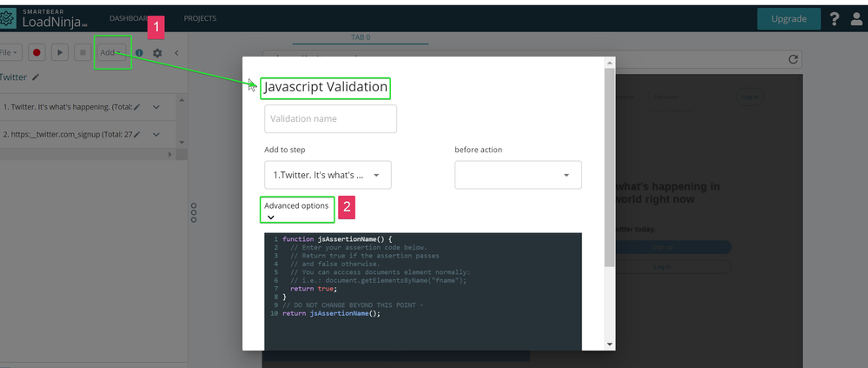This screenshot has height=368, width=868.
Task: Expand step 1 Twitter chevron
Action: click(156, 107)
